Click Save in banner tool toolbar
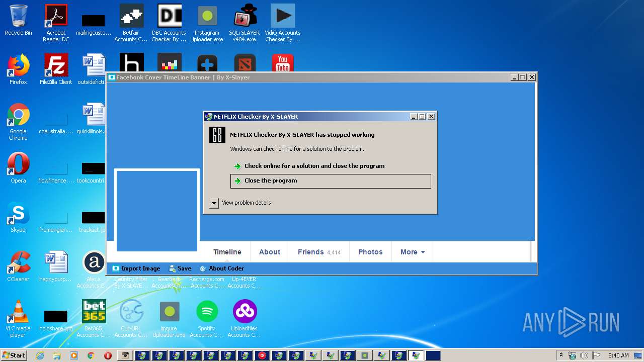644x362 pixels. coord(180,268)
